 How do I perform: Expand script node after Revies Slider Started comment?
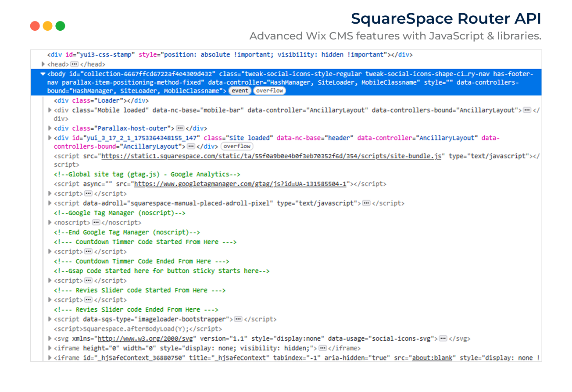coord(50,300)
